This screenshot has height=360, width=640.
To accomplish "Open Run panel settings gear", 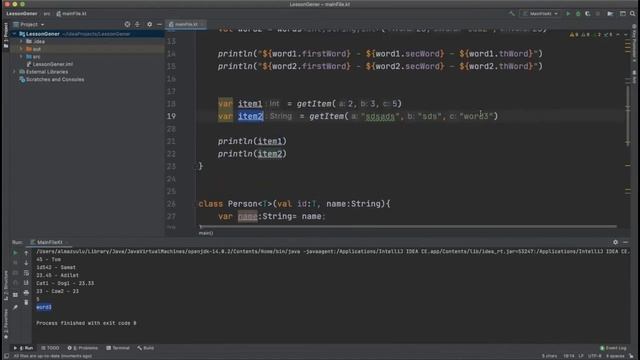I will pyautogui.click(x=616, y=242).
